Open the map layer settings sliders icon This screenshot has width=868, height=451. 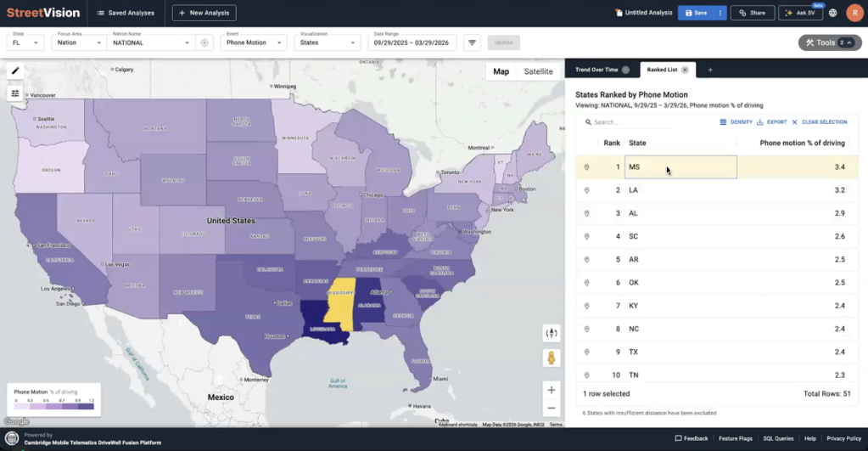(15, 93)
